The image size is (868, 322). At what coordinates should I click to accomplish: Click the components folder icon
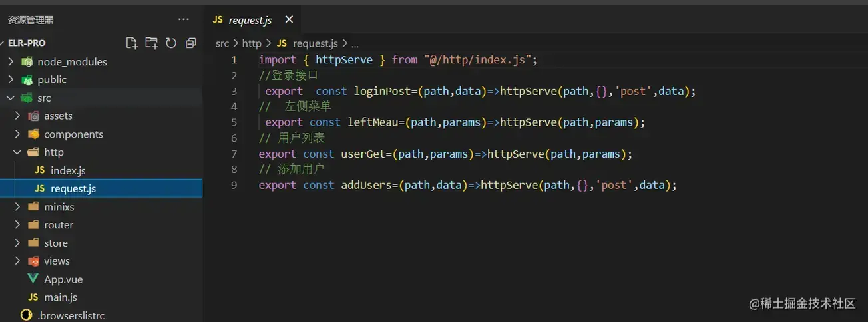33,134
